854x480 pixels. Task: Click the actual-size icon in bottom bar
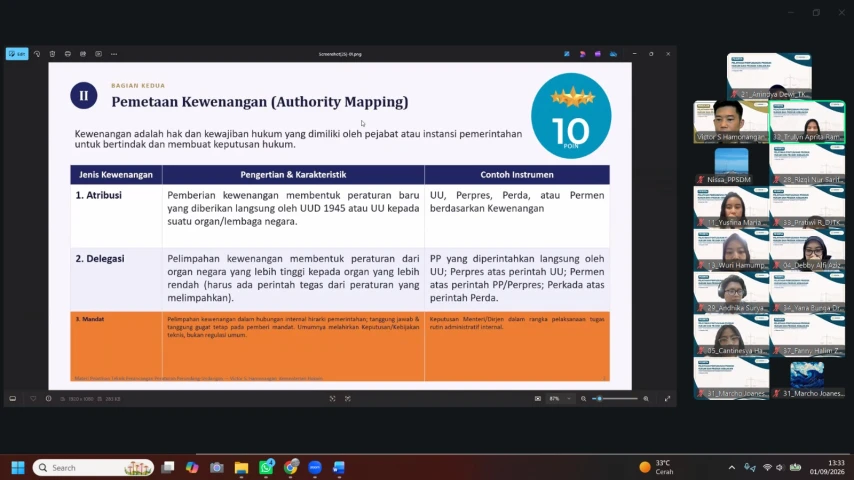(347, 399)
